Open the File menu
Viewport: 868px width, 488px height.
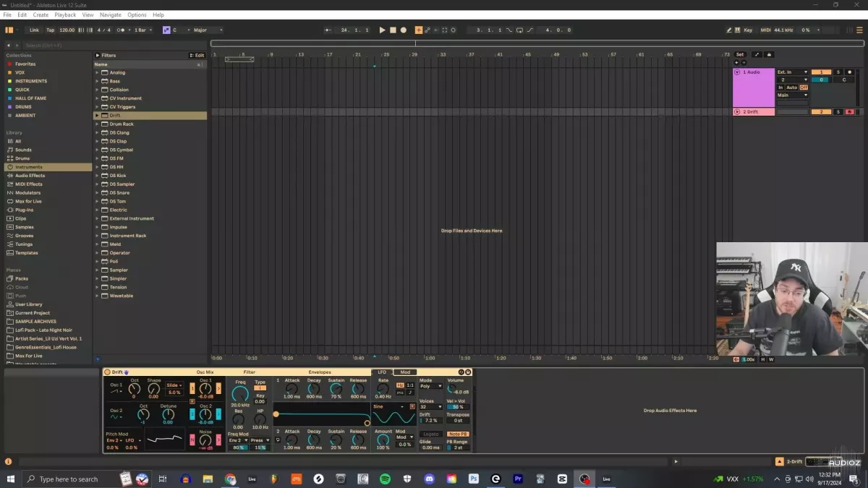[7, 15]
